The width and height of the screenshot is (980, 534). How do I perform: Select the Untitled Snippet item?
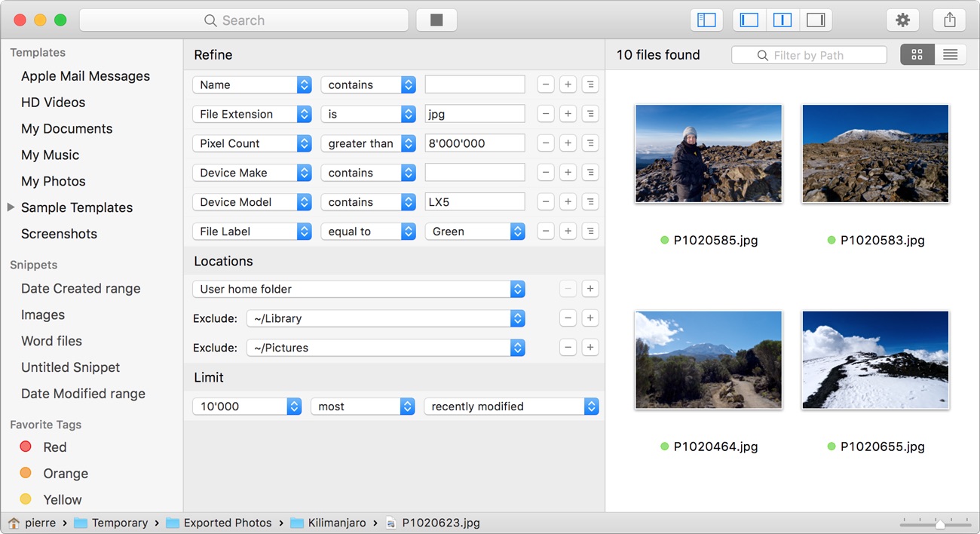(71, 367)
